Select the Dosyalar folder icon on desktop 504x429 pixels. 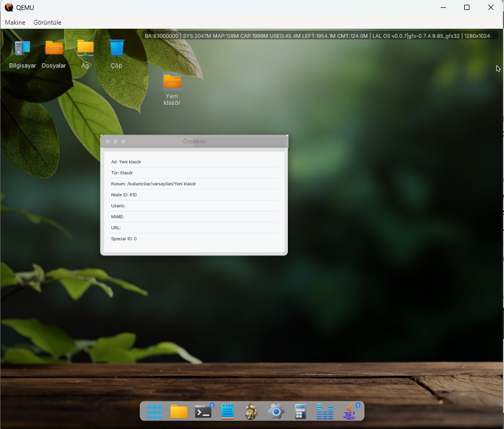pyautogui.click(x=54, y=54)
